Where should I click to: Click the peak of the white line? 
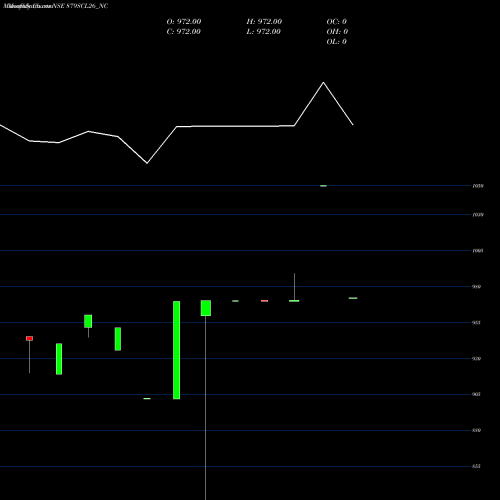(323, 82)
